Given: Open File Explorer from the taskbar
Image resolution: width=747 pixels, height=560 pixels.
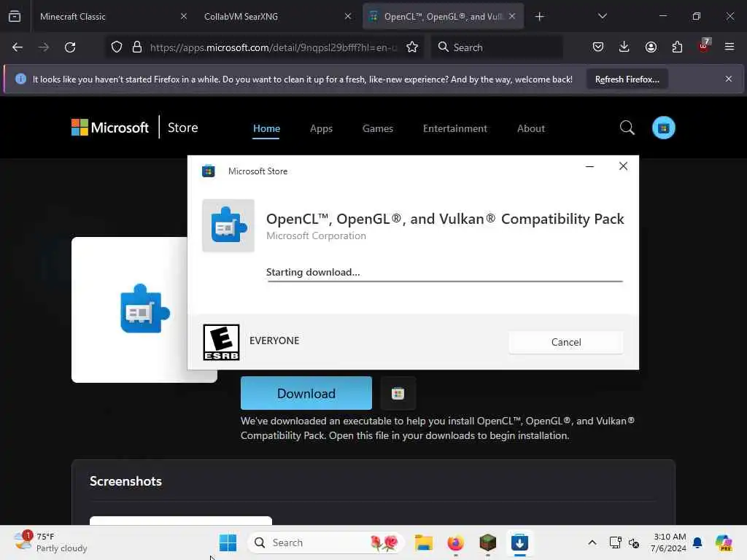Looking at the screenshot, I should tap(424, 542).
